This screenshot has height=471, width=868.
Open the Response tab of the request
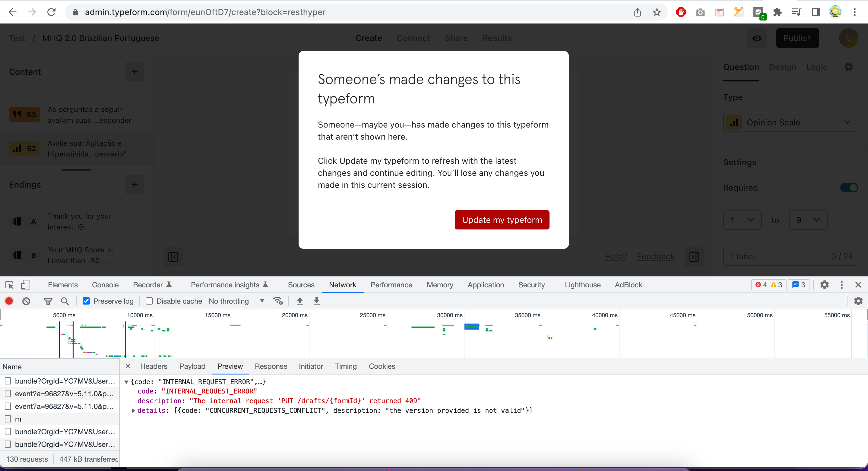271,366
